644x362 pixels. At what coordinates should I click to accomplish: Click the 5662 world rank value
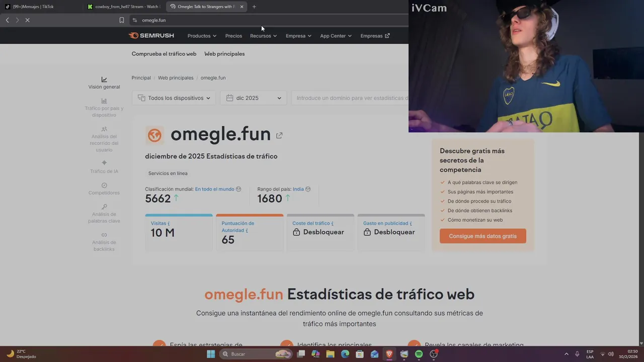point(158,199)
